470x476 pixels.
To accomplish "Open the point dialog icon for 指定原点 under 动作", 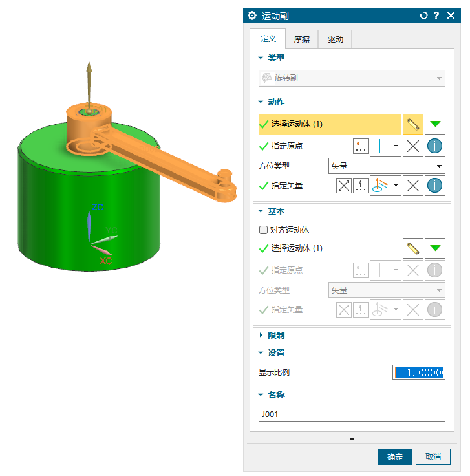I will point(361,146).
